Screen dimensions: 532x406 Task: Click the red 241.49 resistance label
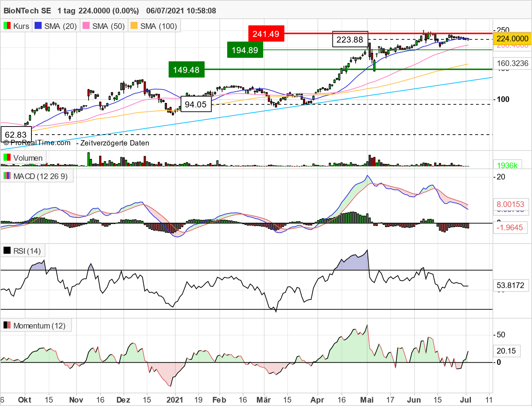pyautogui.click(x=266, y=34)
